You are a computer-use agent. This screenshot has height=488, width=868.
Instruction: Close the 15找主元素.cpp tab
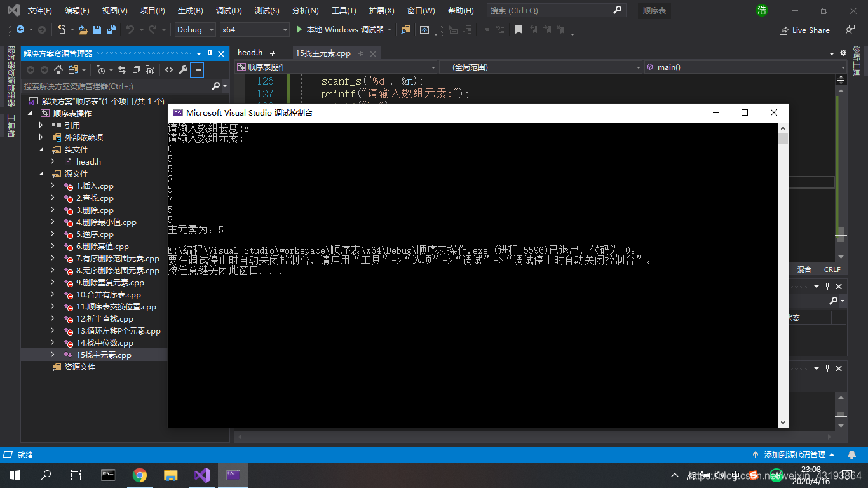(373, 53)
